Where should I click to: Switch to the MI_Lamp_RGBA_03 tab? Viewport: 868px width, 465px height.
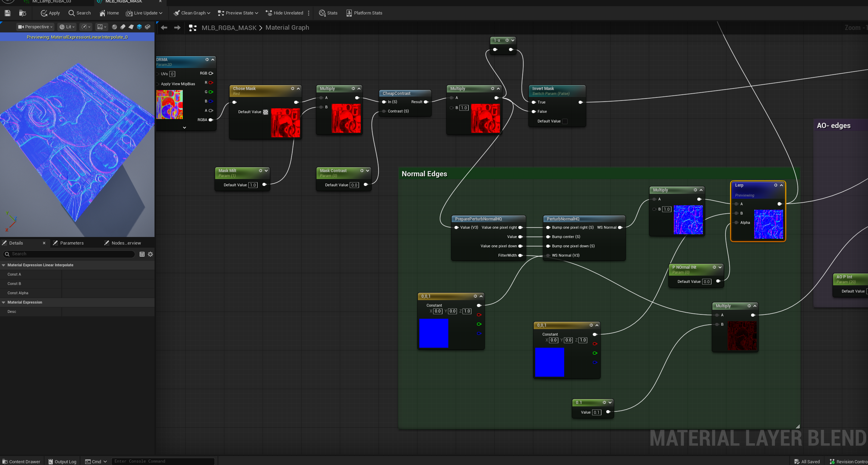[52, 2]
